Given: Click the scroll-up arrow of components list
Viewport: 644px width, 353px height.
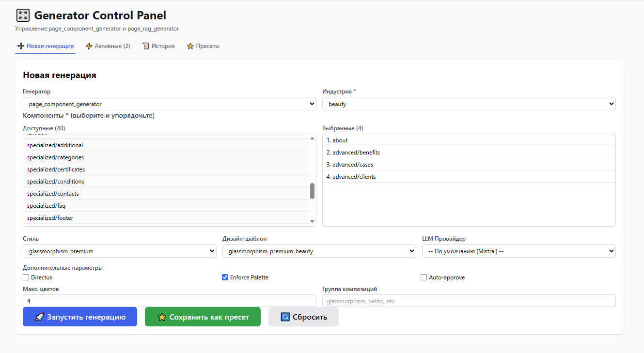Looking at the screenshot, I should 312,138.
